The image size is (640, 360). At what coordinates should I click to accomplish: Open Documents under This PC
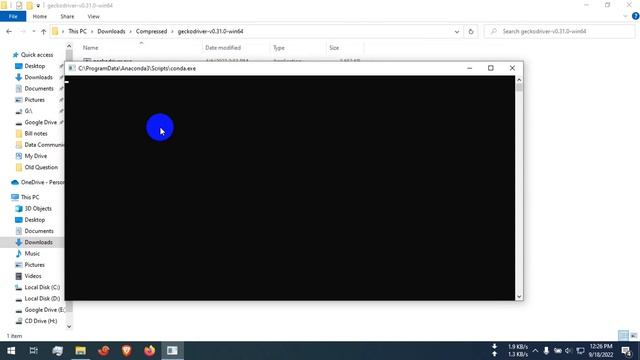tap(39, 231)
